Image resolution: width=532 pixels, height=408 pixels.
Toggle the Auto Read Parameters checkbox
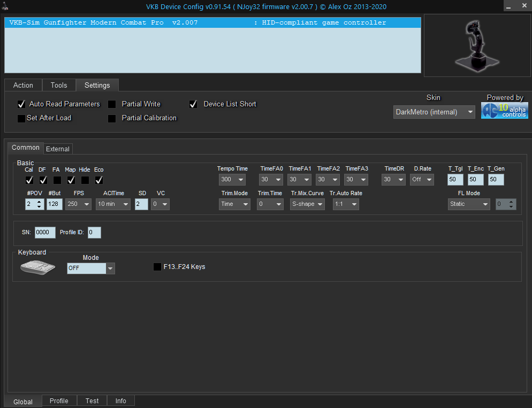(22, 104)
